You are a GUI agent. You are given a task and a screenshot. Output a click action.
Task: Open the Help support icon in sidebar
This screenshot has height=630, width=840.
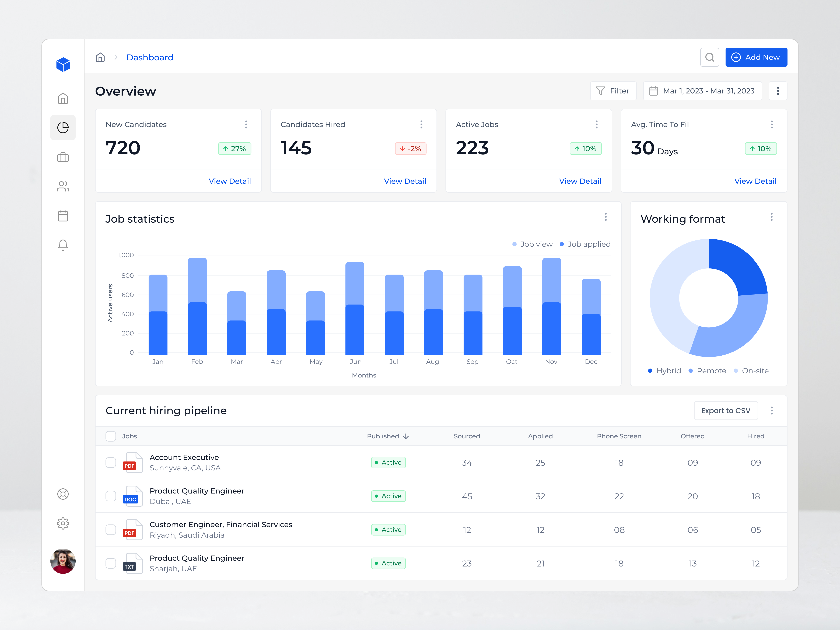63,494
